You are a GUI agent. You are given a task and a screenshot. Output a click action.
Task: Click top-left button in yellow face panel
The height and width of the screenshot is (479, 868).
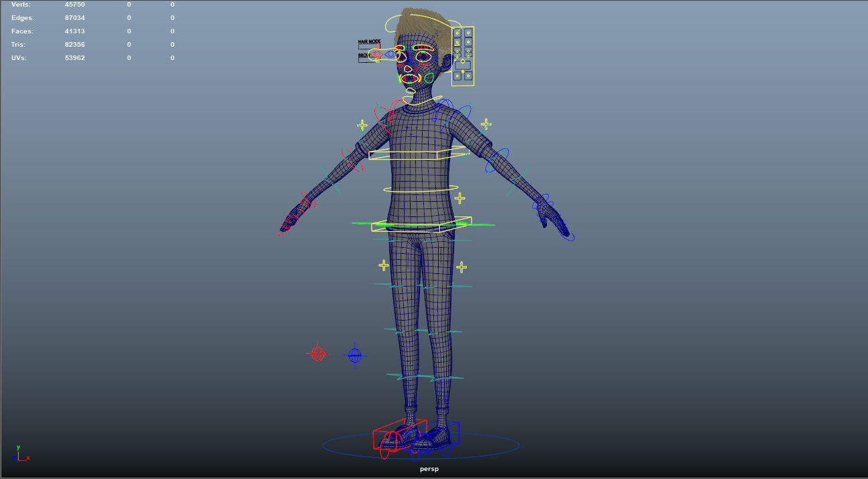457,33
